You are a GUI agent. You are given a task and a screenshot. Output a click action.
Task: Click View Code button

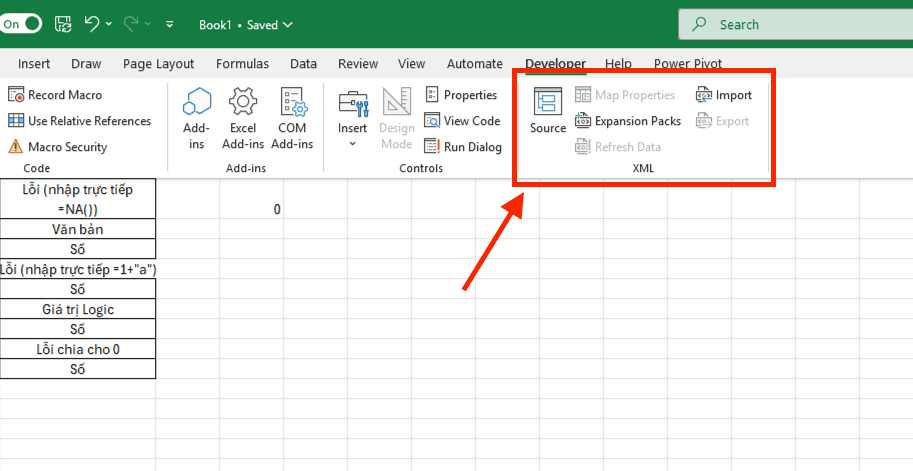point(461,121)
